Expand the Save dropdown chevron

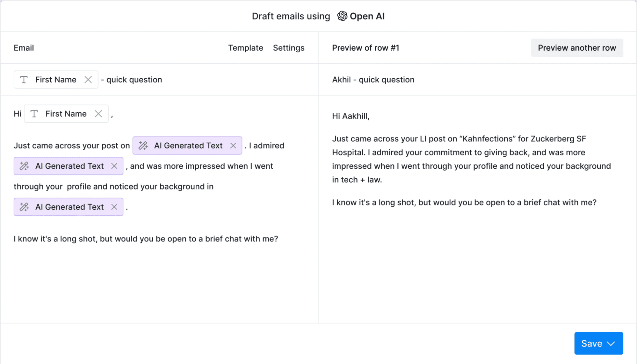point(611,343)
